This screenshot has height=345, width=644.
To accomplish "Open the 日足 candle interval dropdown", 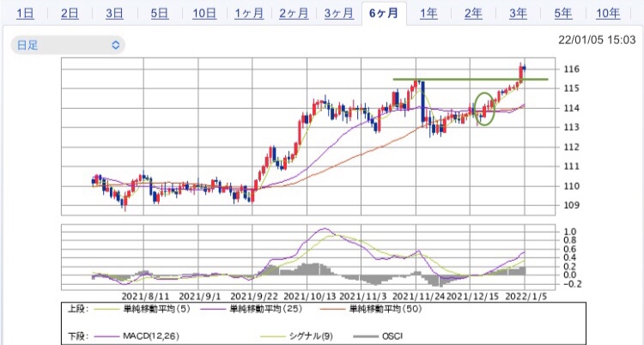I will pyautogui.click(x=68, y=45).
